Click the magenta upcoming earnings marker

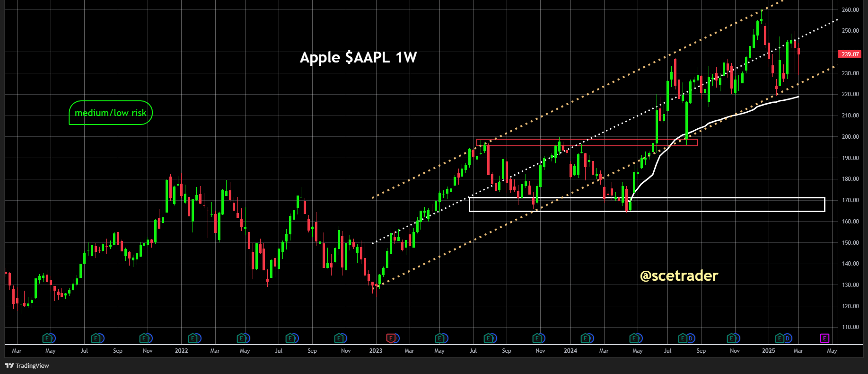click(824, 338)
